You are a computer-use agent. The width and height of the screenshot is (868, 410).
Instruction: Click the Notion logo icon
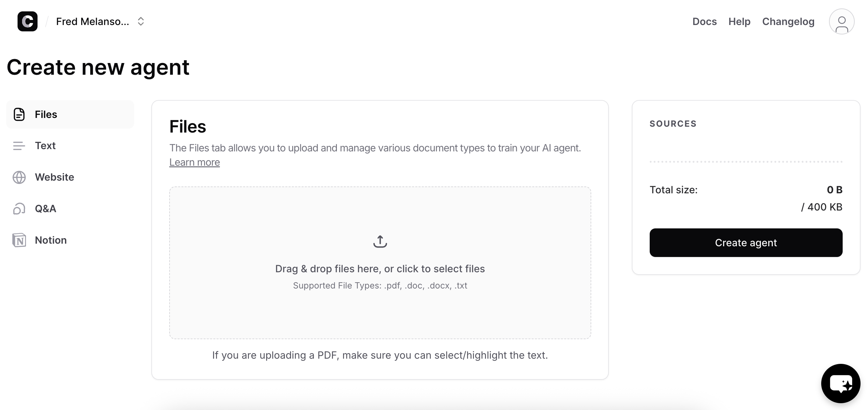point(19,240)
